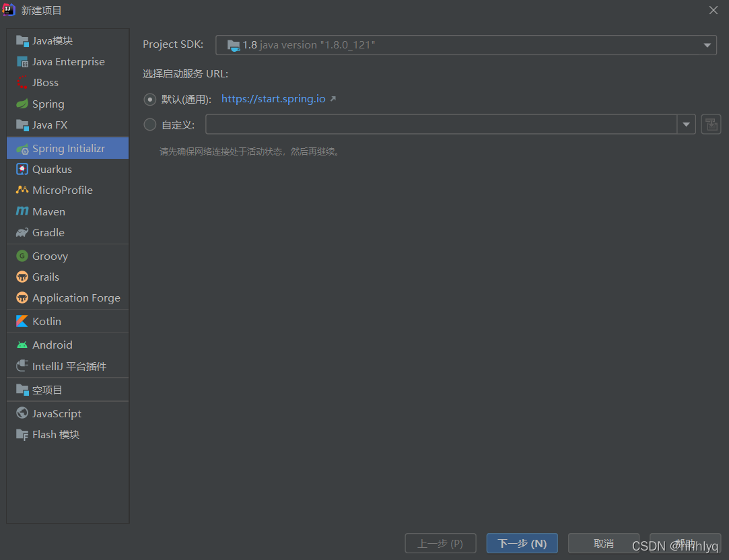Screen dimensions: 729x560
Task: Expand the custom URL dropdown arrow
Action: tap(686, 124)
